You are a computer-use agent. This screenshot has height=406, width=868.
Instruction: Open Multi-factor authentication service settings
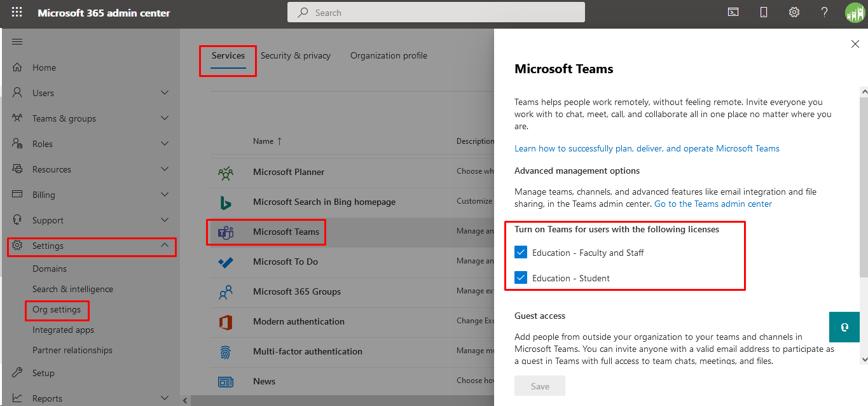352,351
